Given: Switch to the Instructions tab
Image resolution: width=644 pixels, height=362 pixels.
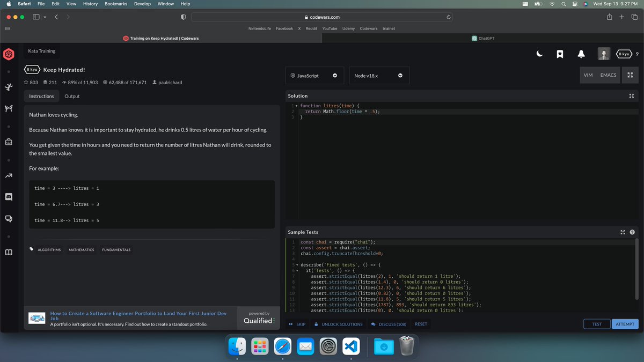Looking at the screenshot, I should [41, 96].
